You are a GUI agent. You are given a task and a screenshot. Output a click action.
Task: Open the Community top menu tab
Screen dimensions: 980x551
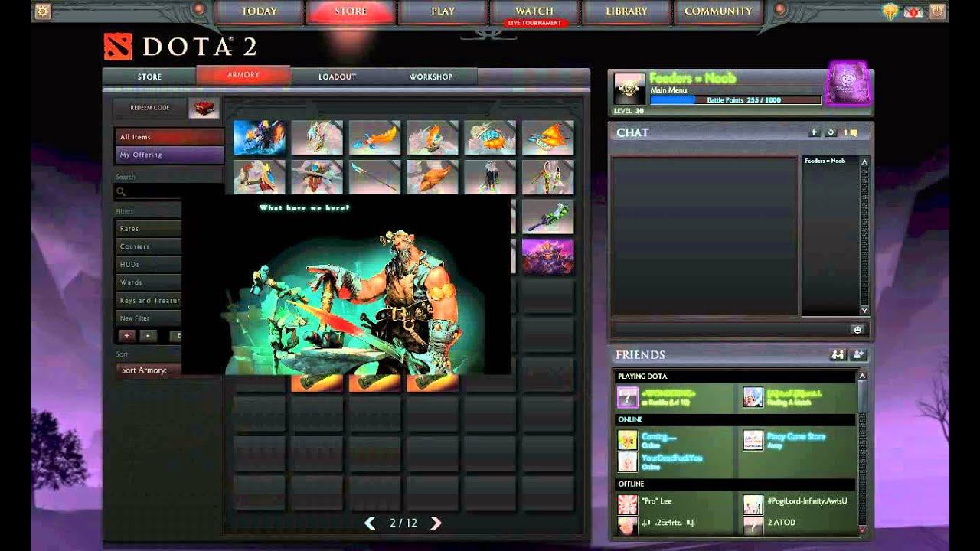click(x=718, y=11)
